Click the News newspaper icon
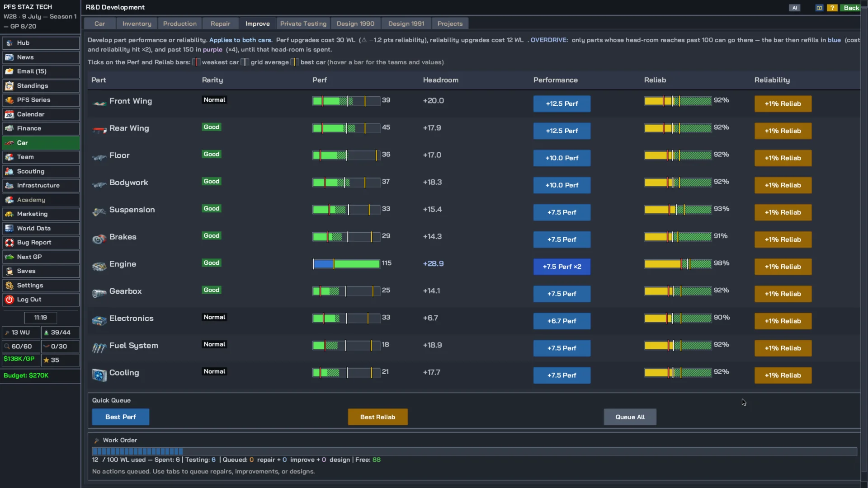The image size is (868, 488). tap(9, 57)
